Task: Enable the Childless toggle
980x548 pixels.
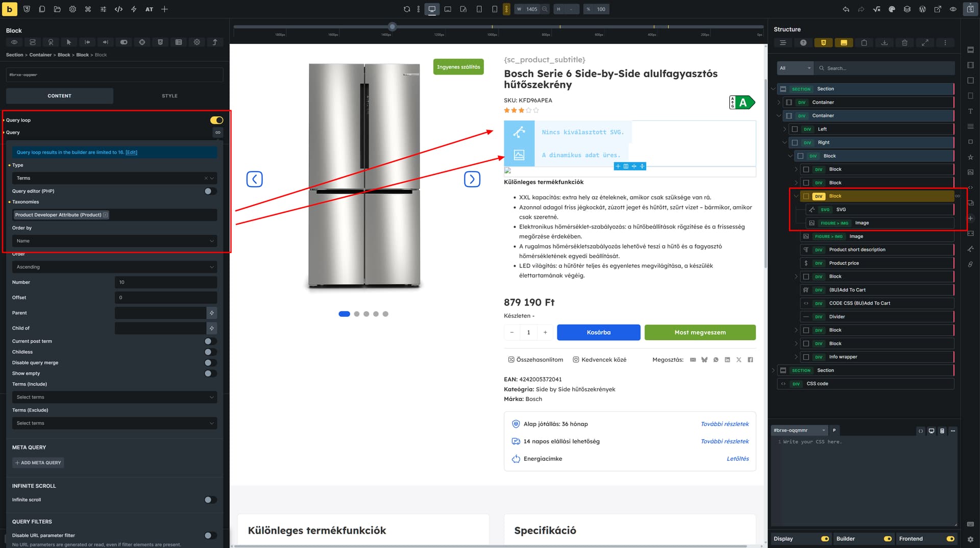Action: [x=210, y=352]
